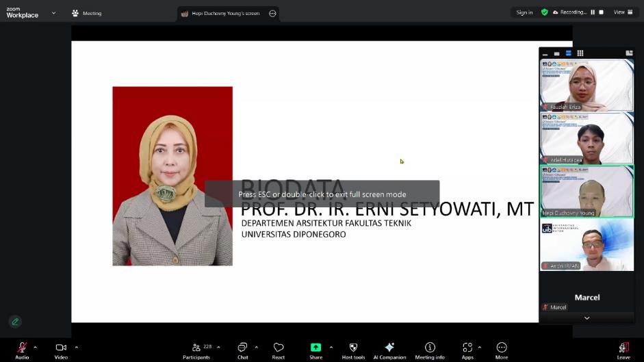The width and height of the screenshot is (644, 362).
Task: Open the Chat panel
Action: 242,348
